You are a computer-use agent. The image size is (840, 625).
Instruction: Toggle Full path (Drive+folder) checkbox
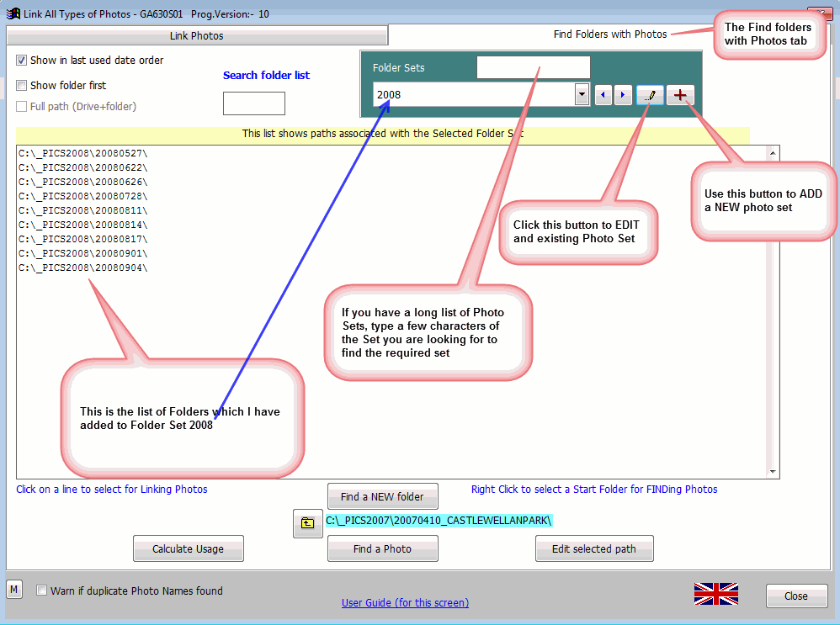[x=21, y=106]
